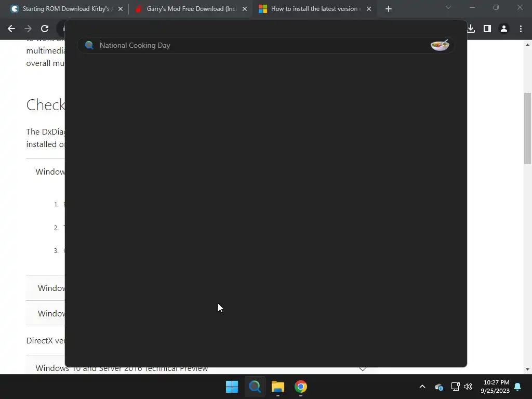Close the Starting ROM Download tab
The width and height of the screenshot is (532, 399).
point(121,9)
